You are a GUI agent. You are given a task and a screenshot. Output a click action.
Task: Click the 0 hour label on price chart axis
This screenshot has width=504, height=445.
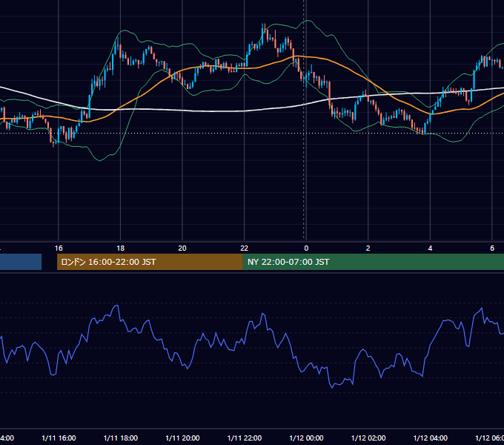306,248
